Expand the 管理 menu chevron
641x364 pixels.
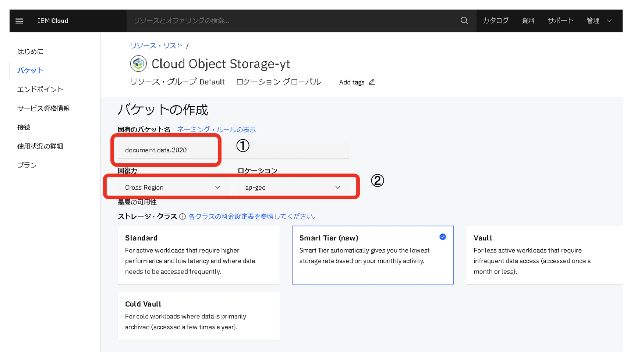[609, 21]
